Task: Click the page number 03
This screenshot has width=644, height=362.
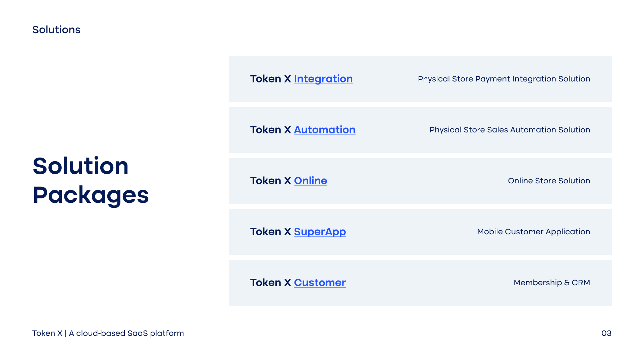Action: 606,333
